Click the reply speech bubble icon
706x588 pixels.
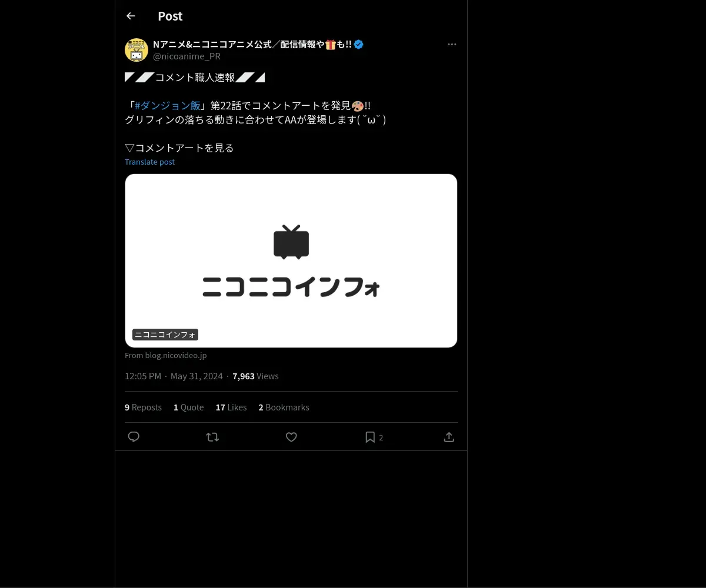click(x=134, y=437)
